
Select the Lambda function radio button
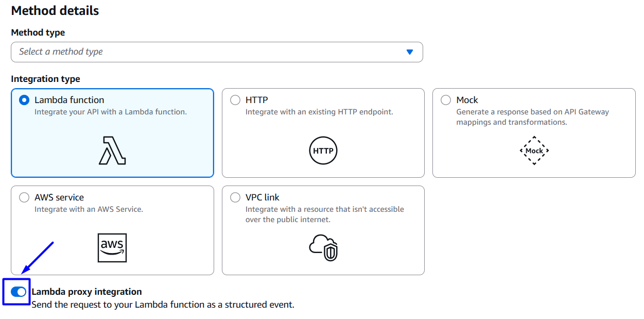[x=24, y=100]
